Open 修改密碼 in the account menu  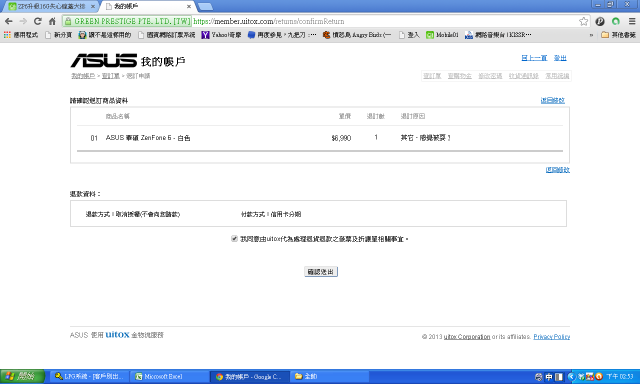click(490, 76)
